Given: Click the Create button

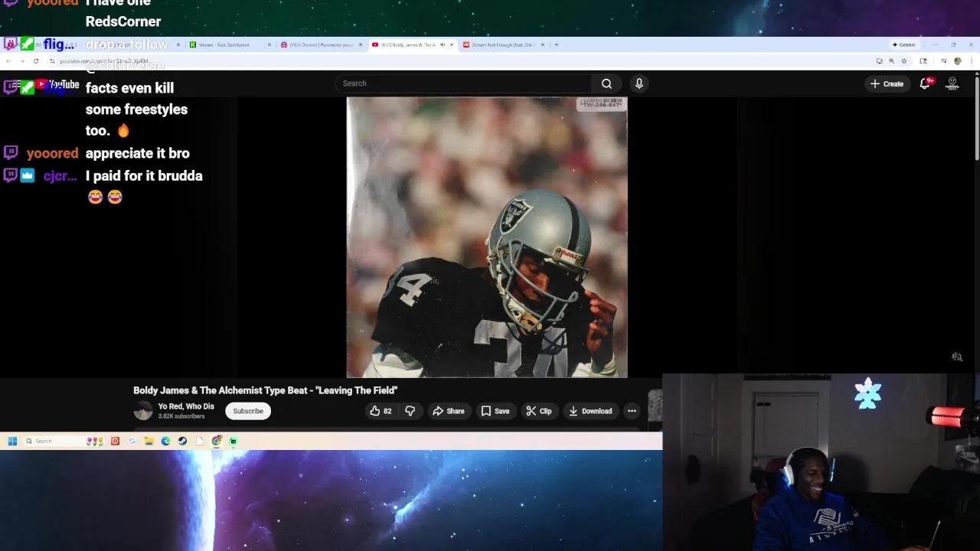Looking at the screenshot, I should (x=887, y=83).
